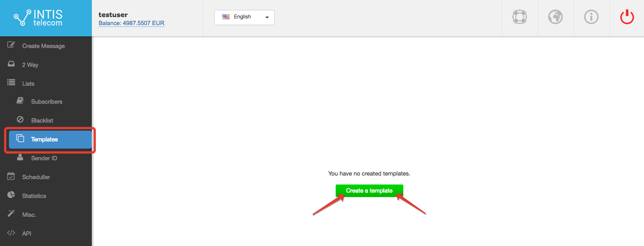Screen dimensions: 644x246
Task: Open info via the circled i icon
Action: point(591,18)
